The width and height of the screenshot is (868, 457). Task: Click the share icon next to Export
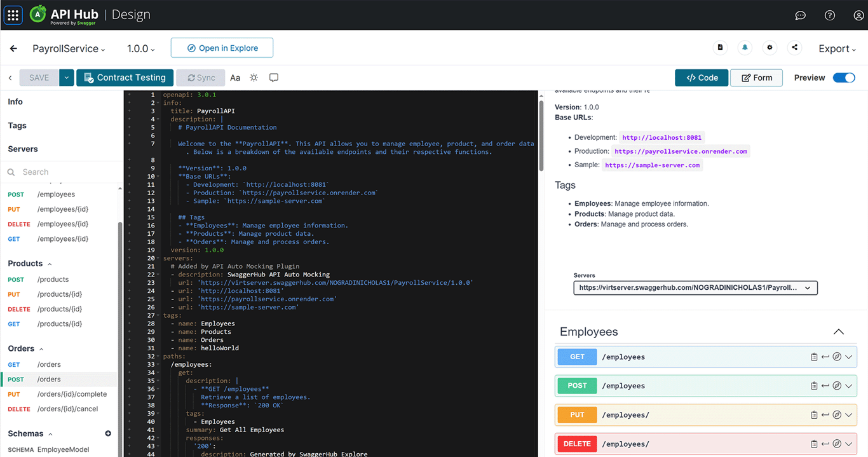[794, 48]
